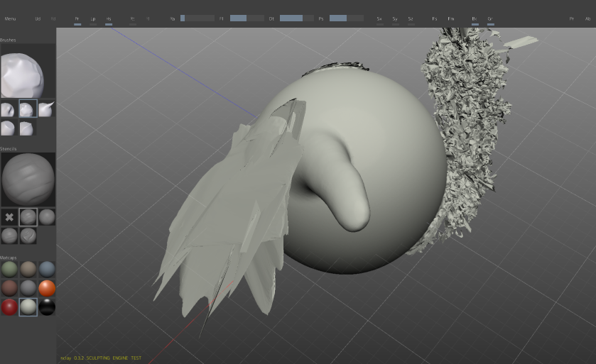Choose the reddish-brown matcap sphere
This screenshot has width=596, height=364.
tap(9, 288)
